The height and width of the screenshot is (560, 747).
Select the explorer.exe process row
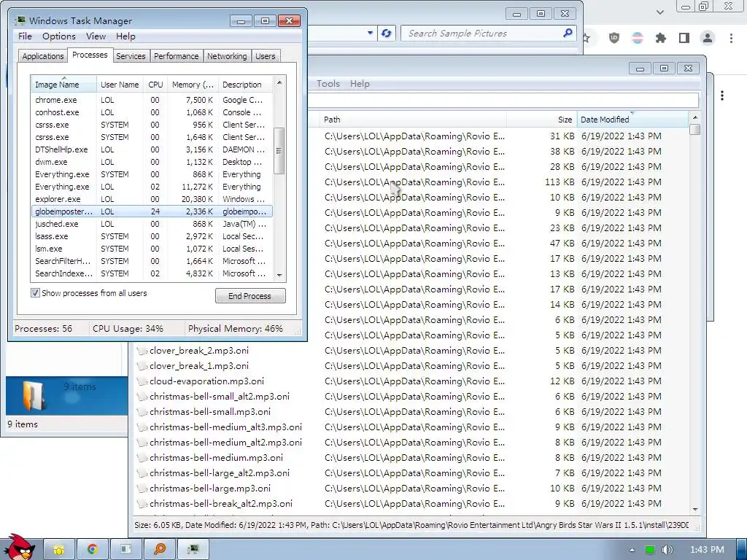tap(152, 199)
